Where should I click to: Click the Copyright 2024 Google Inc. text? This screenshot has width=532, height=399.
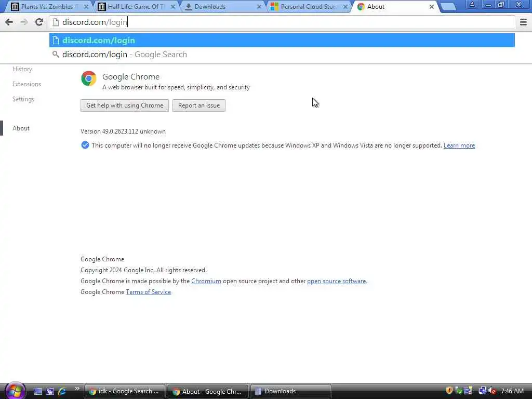pos(143,270)
